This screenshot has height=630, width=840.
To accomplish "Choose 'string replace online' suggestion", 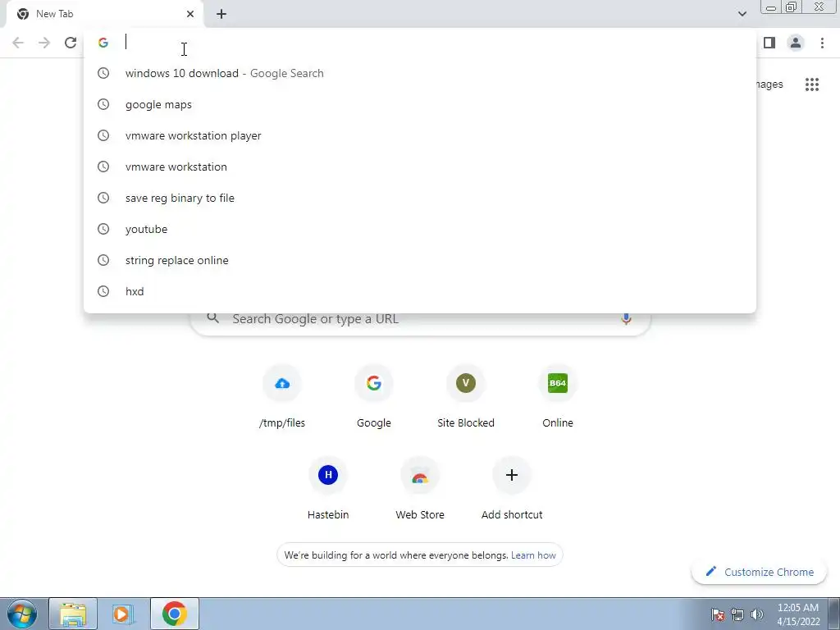I will 419,260.
